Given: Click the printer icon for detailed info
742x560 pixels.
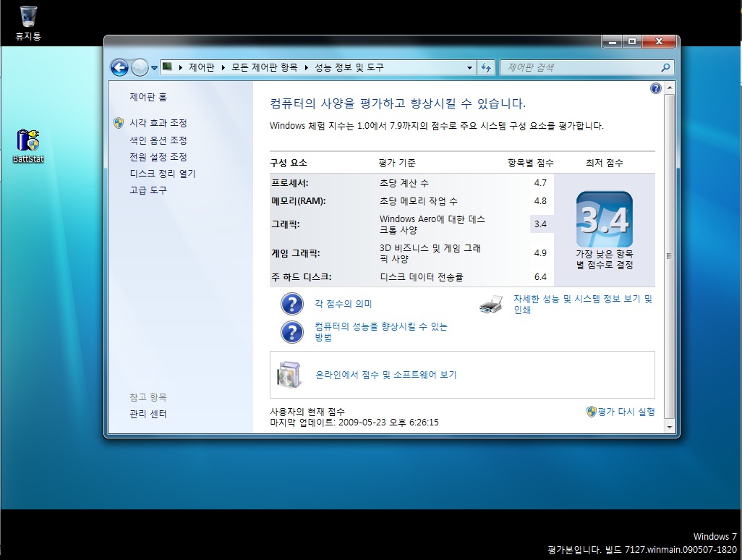Looking at the screenshot, I should coord(490,305).
